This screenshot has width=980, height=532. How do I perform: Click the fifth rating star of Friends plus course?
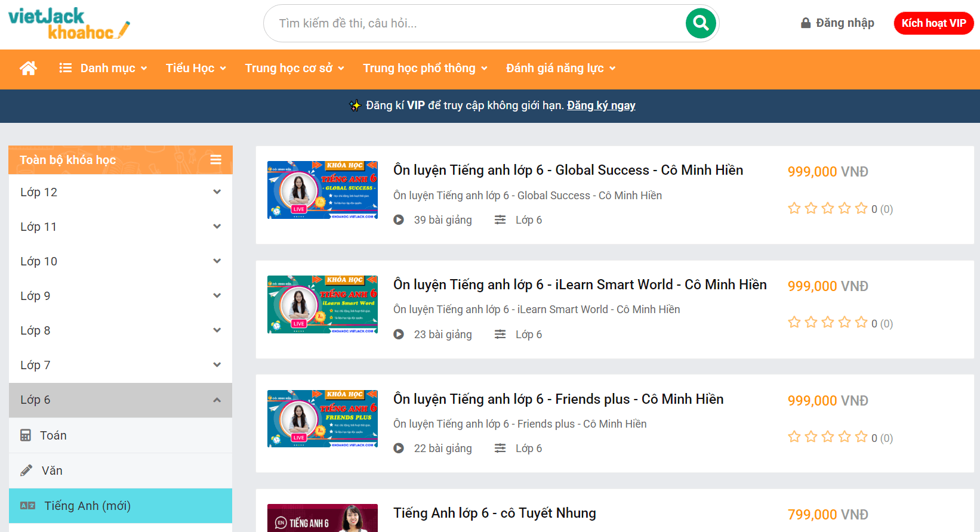tap(861, 437)
